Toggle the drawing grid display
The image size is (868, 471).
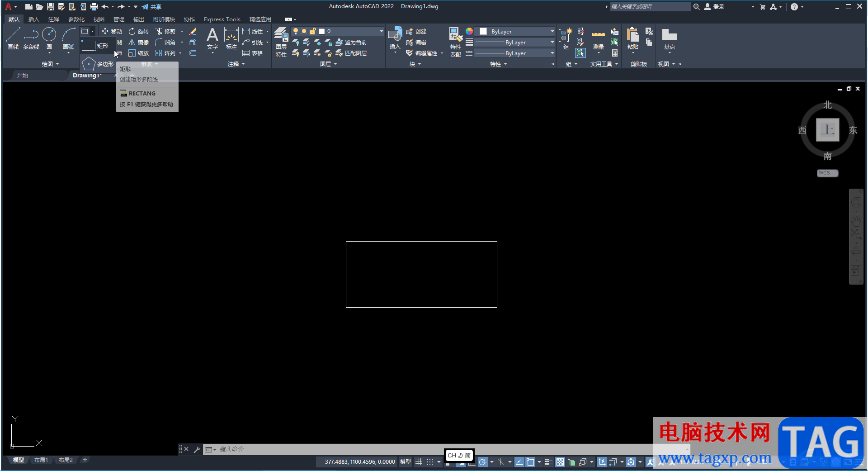pos(419,462)
